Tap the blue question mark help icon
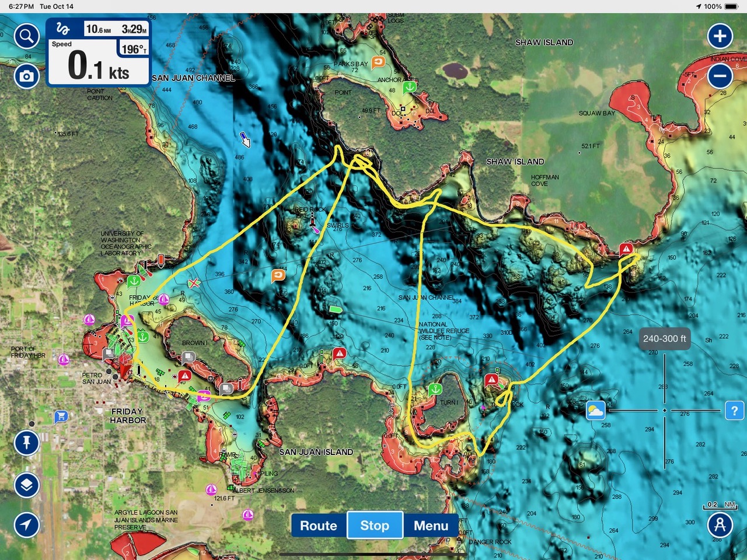The width and height of the screenshot is (747, 560). pos(734,411)
